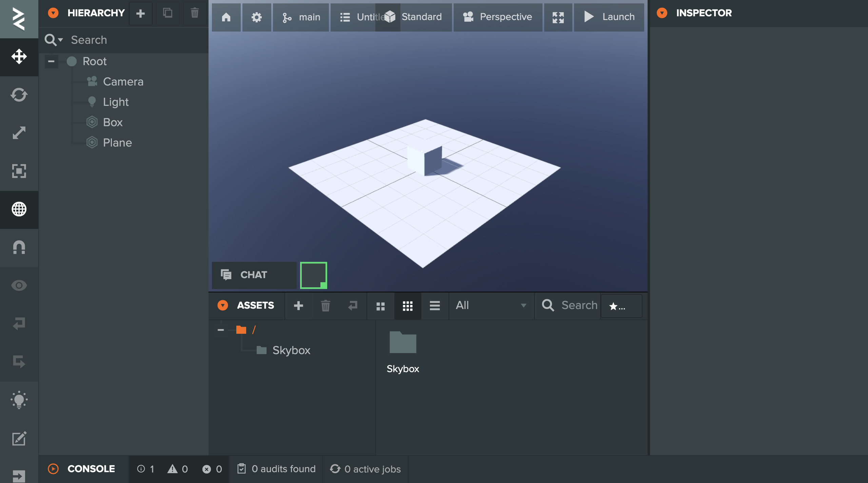Collapse the root assets folder tree
The height and width of the screenshot is (483, 868).
click(x=221, y=330)
